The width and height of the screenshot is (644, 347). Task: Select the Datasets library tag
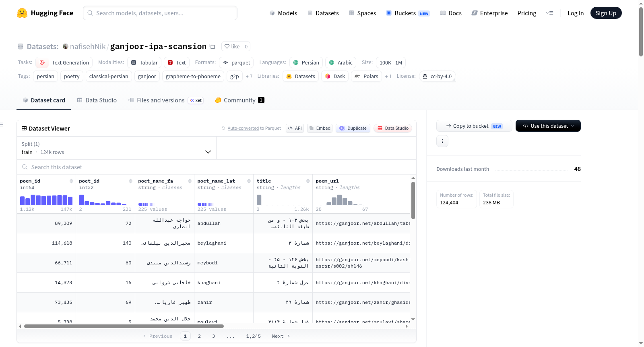point(301,76)
